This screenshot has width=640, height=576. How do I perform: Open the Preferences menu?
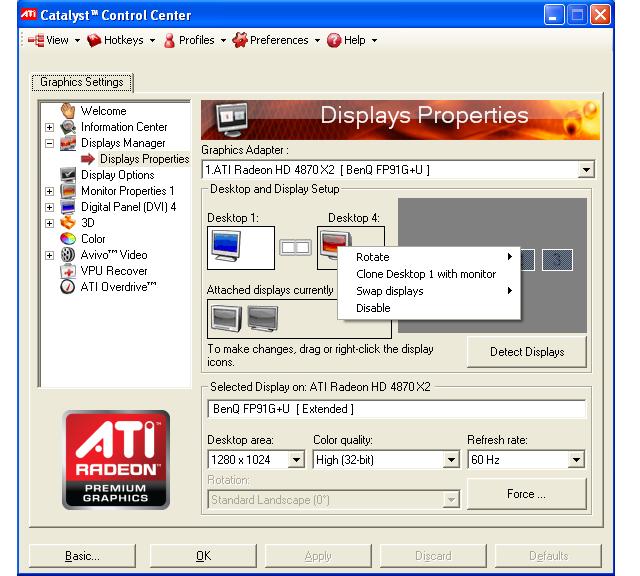point(276,40)
